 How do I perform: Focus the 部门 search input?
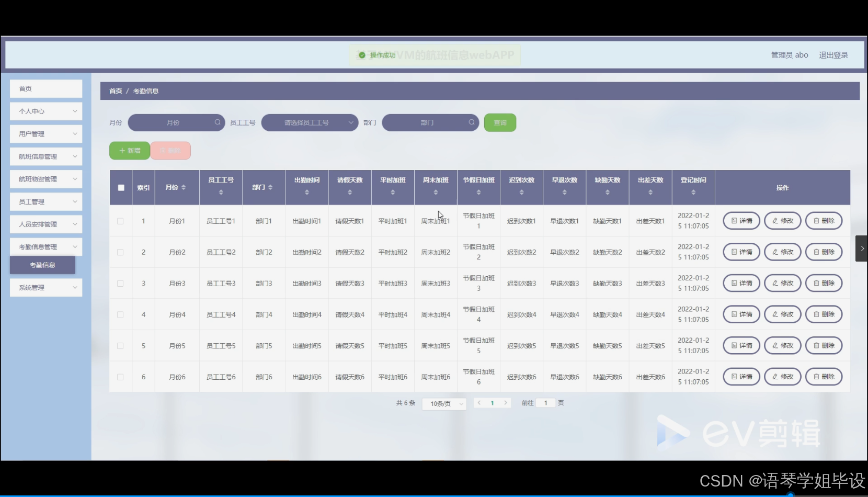tap(430, 122)
